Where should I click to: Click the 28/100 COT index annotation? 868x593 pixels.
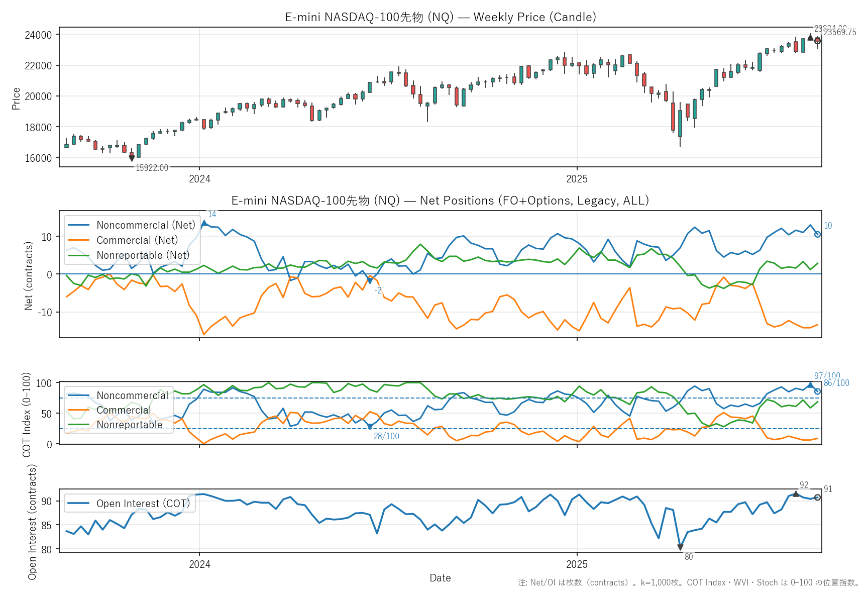(386, 436)
